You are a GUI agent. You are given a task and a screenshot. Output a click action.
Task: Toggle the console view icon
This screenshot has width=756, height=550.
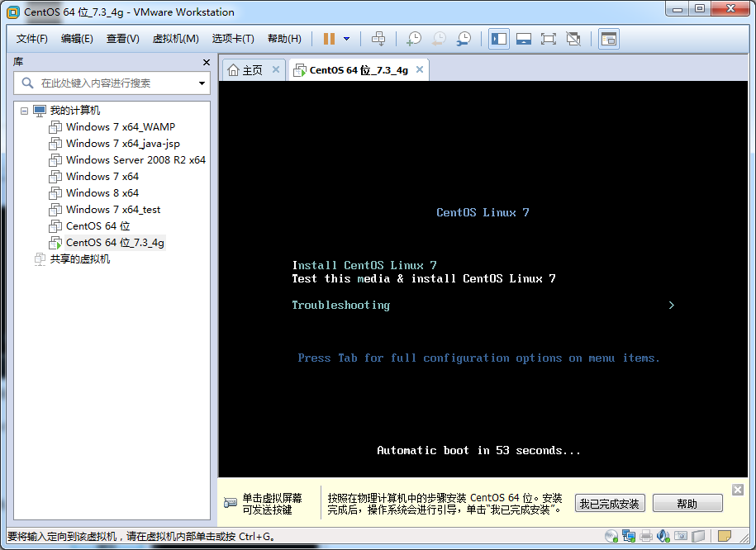pos(609,39)
